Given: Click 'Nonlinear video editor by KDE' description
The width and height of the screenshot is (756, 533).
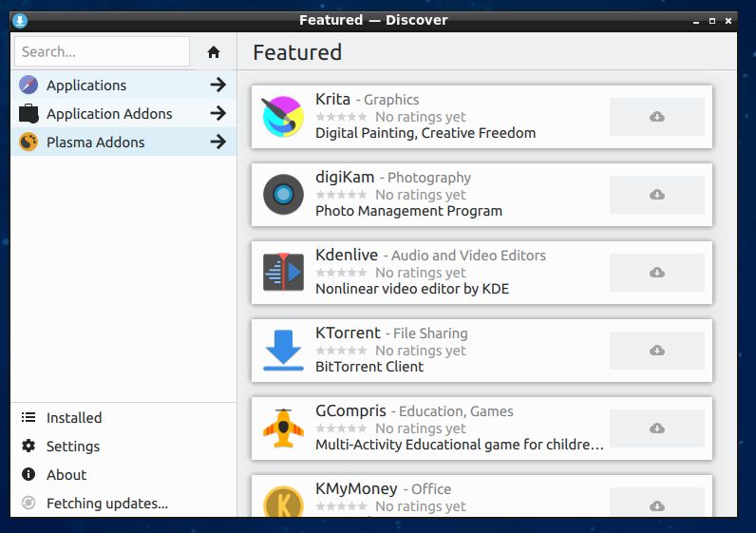Looking at the screenshot, I should [x=412, y=289].
